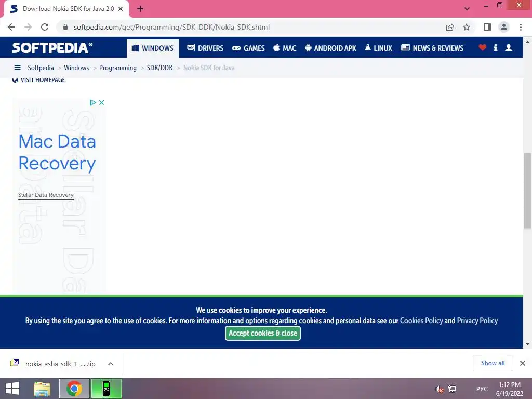Click the info icon in Softpedia header
532x399 pixels.
pos(495,47)
